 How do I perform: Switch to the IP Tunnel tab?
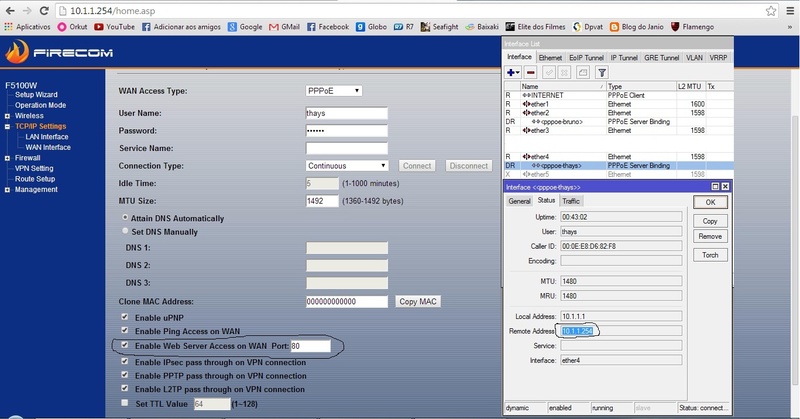click(624, 58)
